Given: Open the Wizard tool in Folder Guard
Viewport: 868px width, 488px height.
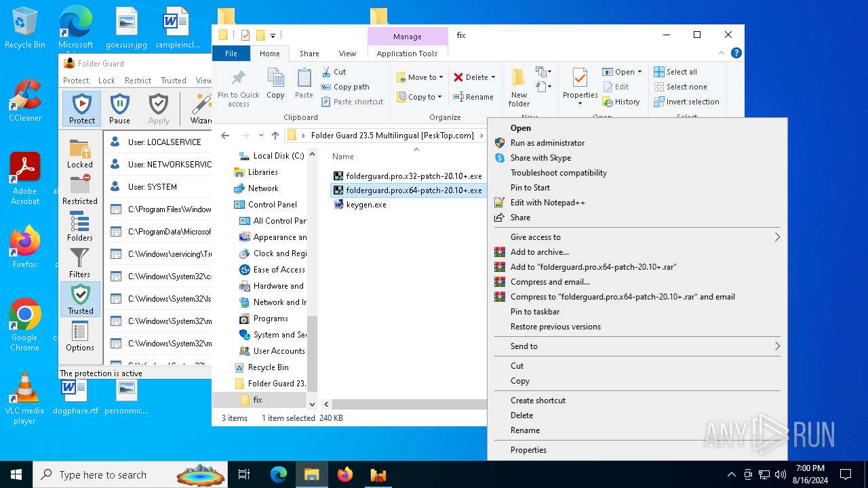Looking at the screenshot, I should (201, 108).
